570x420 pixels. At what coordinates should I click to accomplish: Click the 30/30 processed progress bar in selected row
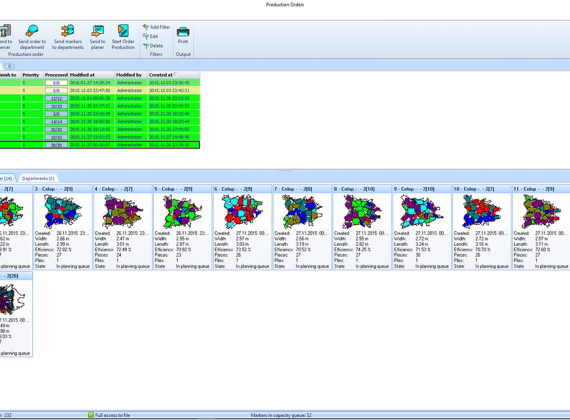pyautogui.click(x=56, y=145)
